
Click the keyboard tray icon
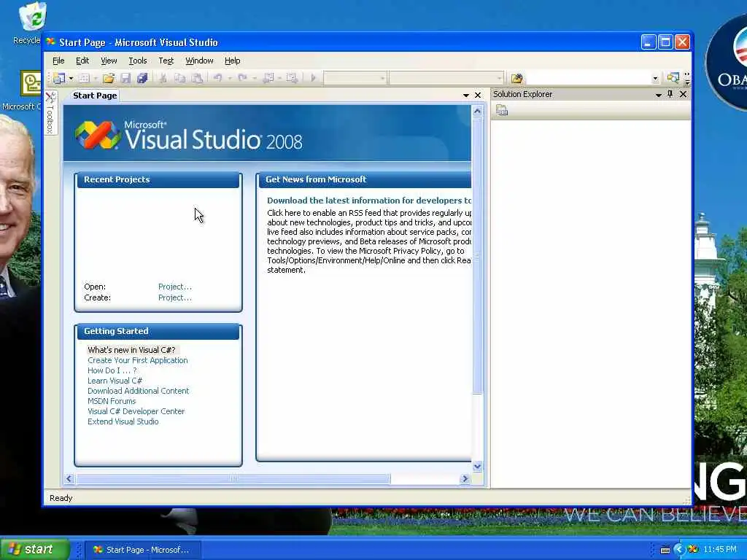tap(665, 551)
